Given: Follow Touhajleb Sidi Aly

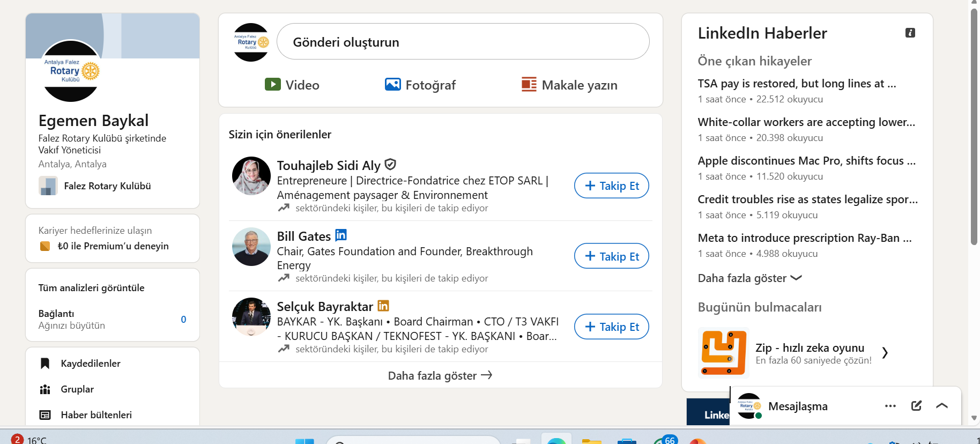Looking at the screenshot, I should pyautogui.click(x=611, y=186).
